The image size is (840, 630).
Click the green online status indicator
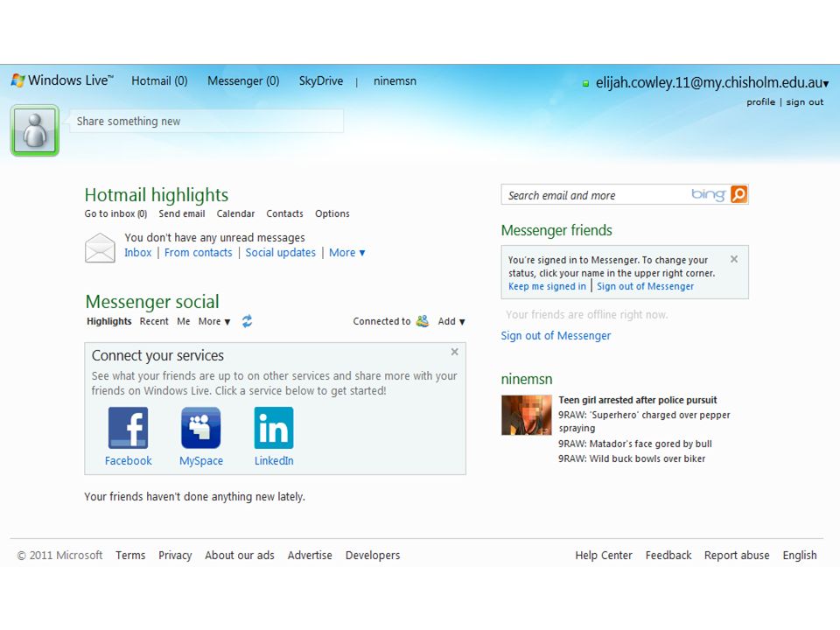tap(585, 84)
